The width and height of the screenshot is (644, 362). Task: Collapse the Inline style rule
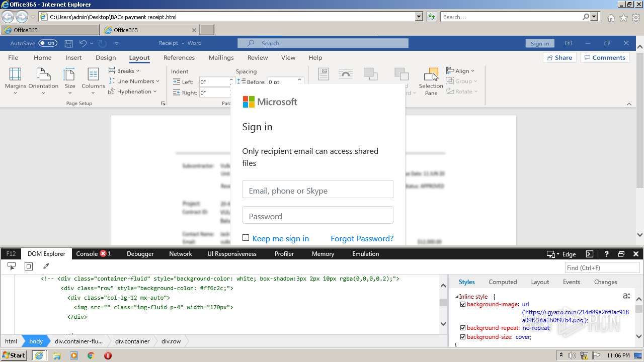pos(457,297)
